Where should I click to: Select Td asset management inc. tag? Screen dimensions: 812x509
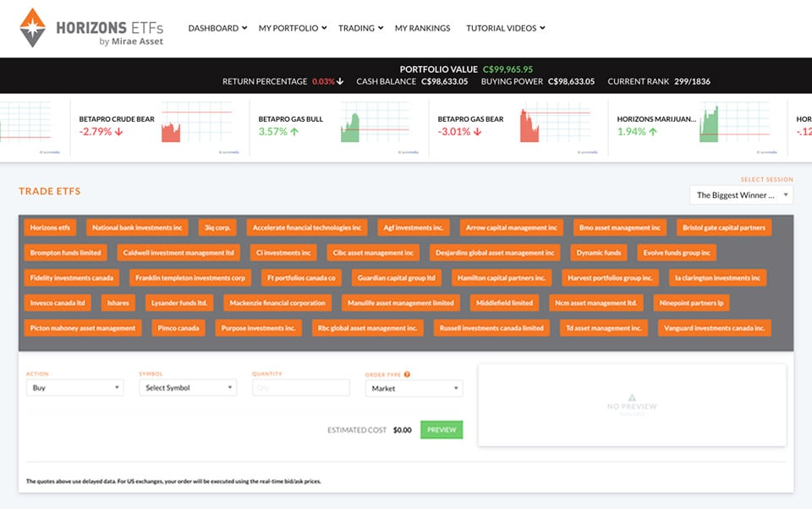tap(604, 328)
